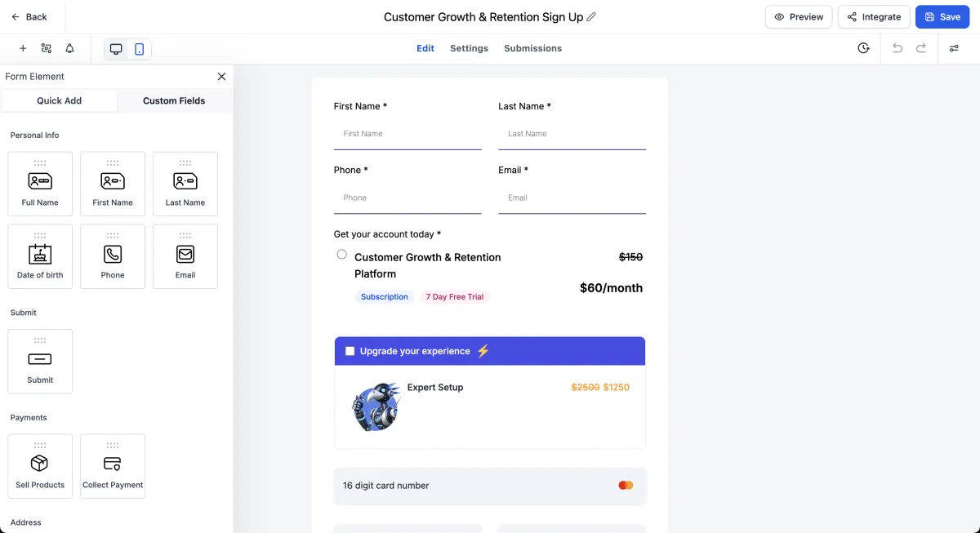Open the notifications bell icon

pos(69,49)
